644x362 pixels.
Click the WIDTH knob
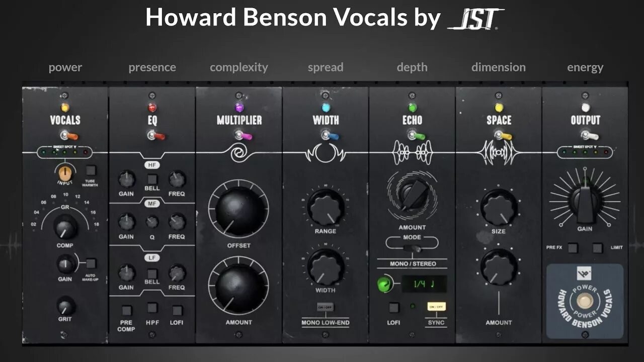326,267
